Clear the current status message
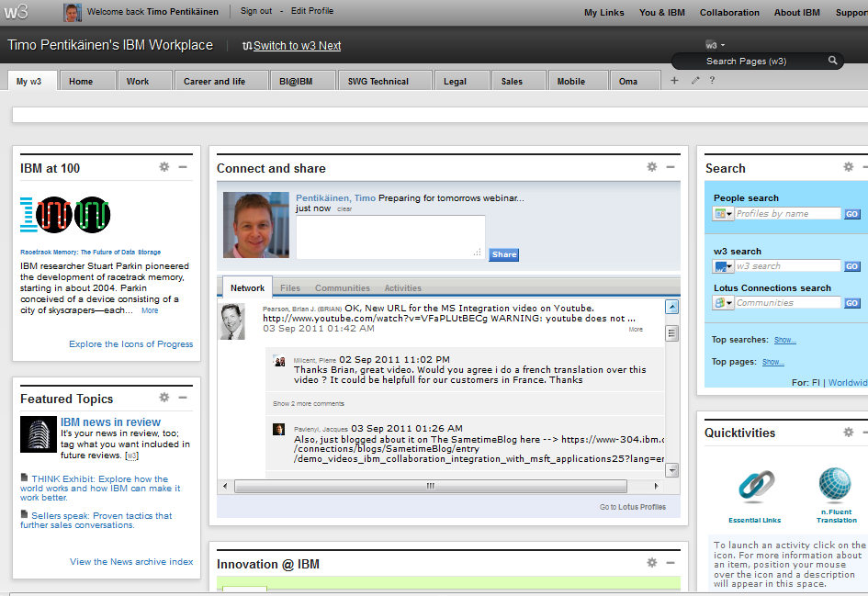The height and width of the screenshot is (596, 868). pos(344,209)
